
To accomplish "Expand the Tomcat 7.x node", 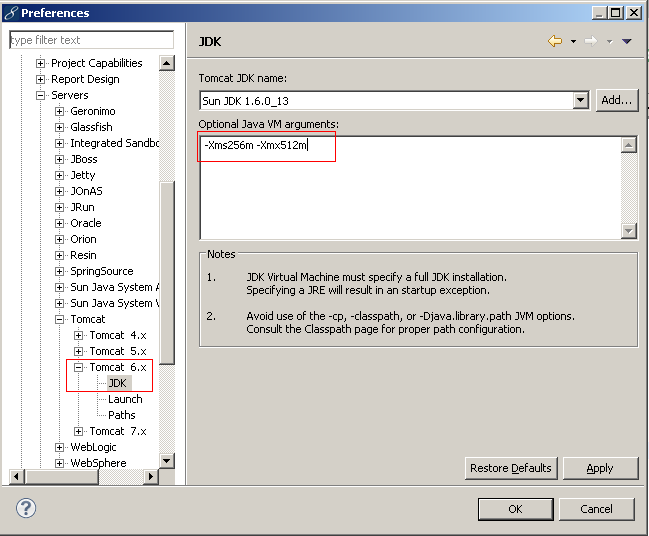I will point(79,431).
